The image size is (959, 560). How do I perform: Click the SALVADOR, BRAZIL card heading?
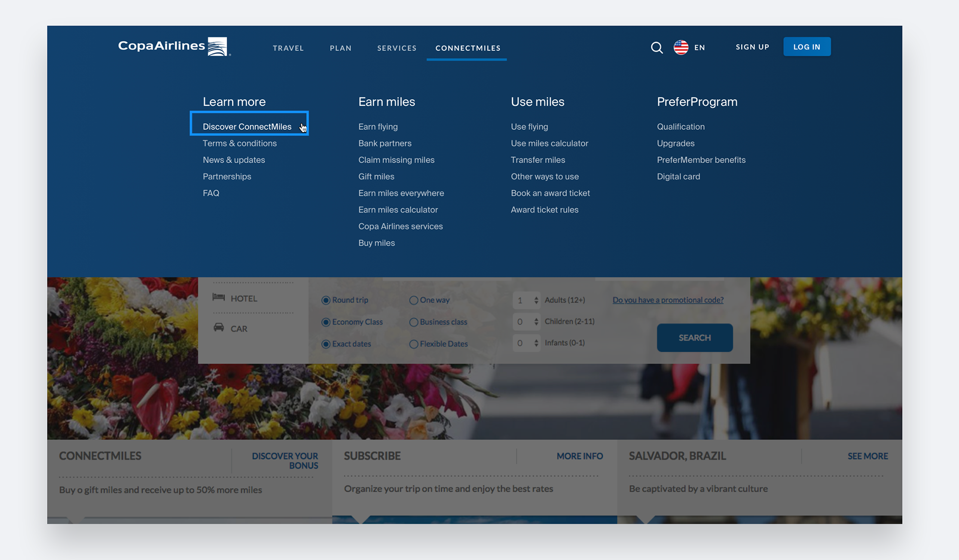pos(677,456)
